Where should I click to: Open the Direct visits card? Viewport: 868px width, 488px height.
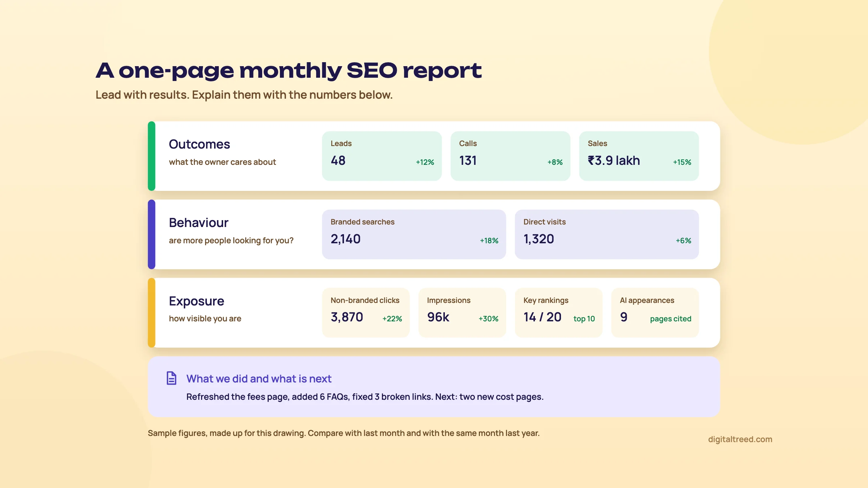[607, 234]
